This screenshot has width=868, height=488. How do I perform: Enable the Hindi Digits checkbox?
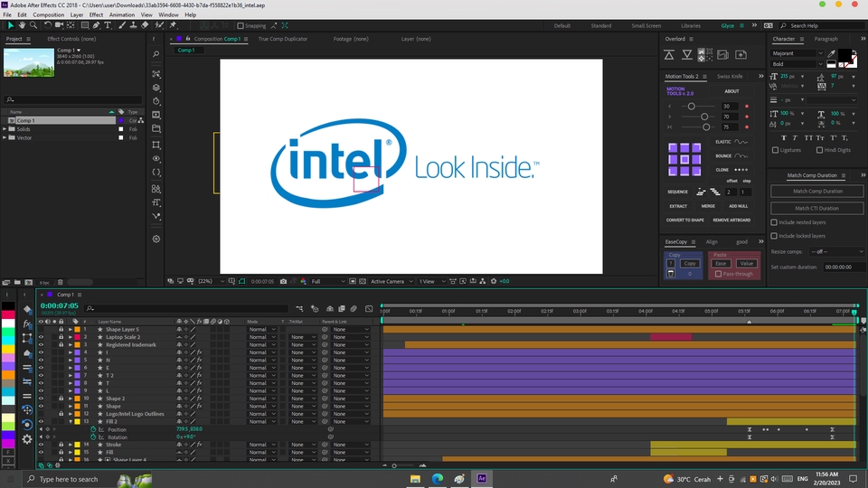819,150
